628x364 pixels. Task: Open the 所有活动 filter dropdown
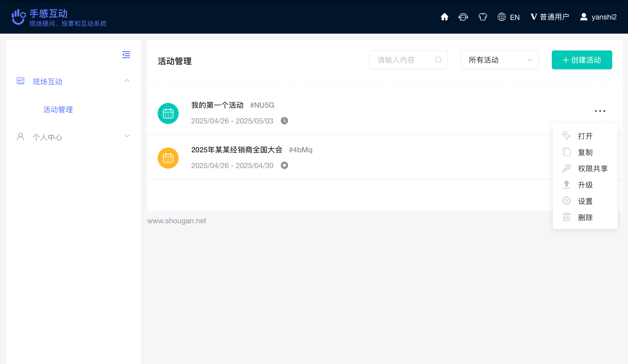(x=500, y=60)
